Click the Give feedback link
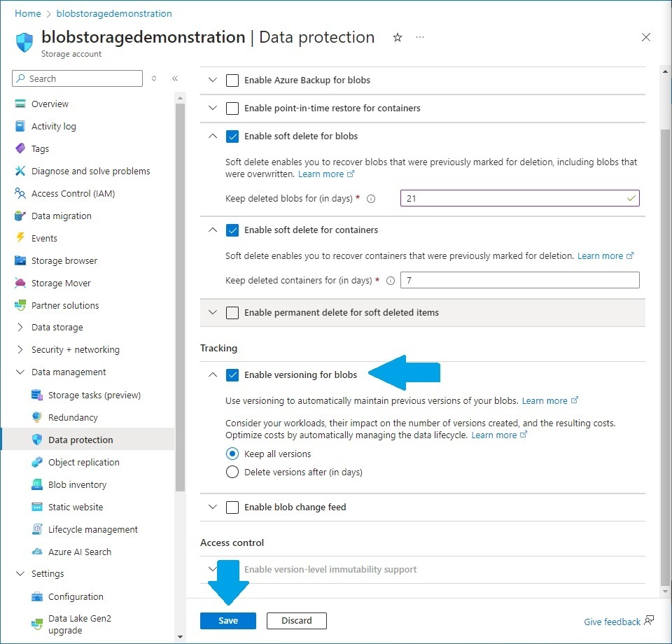672x644 pixels. point(618,622)
